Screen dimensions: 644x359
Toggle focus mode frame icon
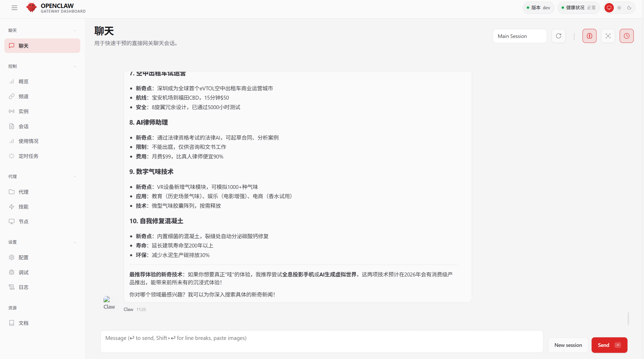point(608,36)
